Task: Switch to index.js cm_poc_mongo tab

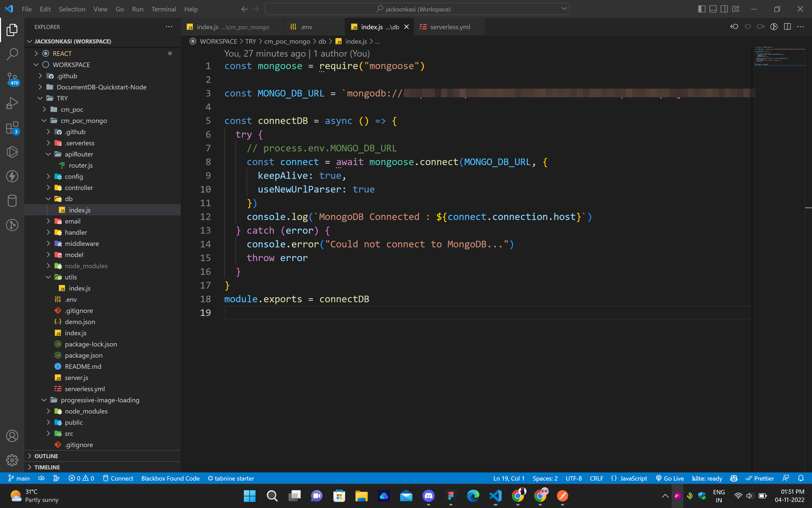Action: 232,27
